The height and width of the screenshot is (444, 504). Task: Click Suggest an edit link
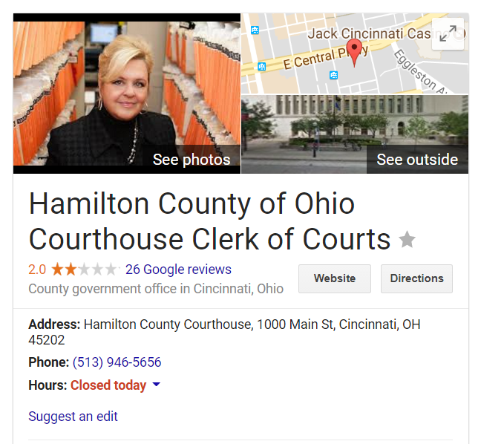73,417
